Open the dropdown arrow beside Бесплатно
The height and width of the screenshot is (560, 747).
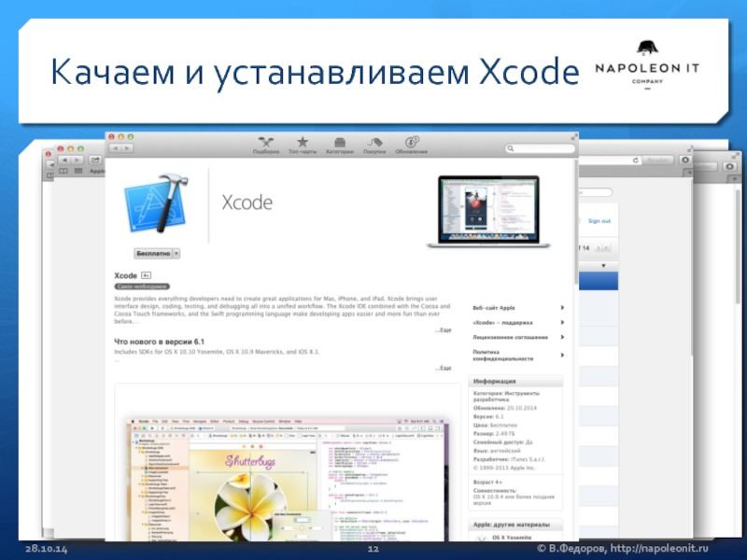[176, 253]
